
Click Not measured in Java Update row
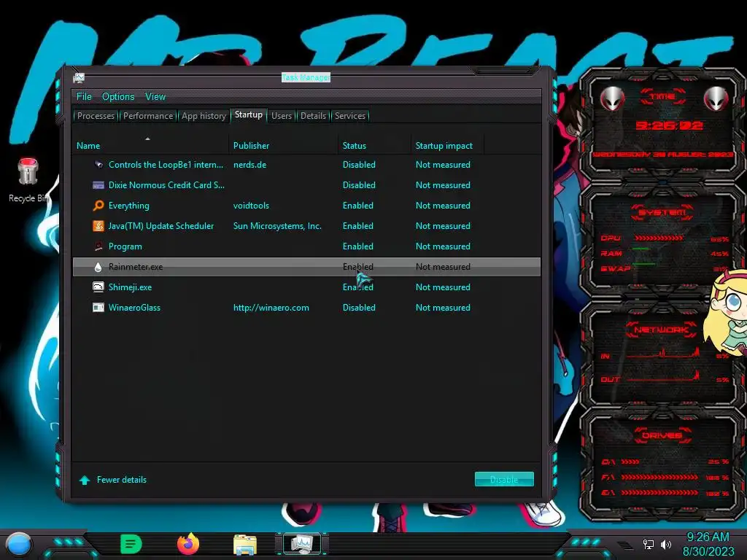(x=443, y=226)
